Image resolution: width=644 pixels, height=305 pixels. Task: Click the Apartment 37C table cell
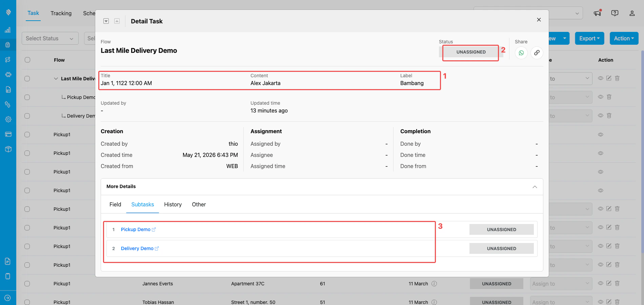pyautogui.click(x=248, y=284)
